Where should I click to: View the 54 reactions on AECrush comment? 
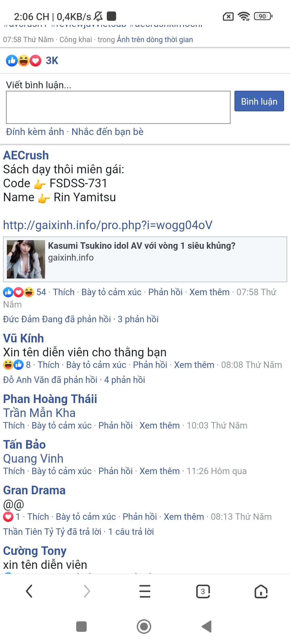24,292
